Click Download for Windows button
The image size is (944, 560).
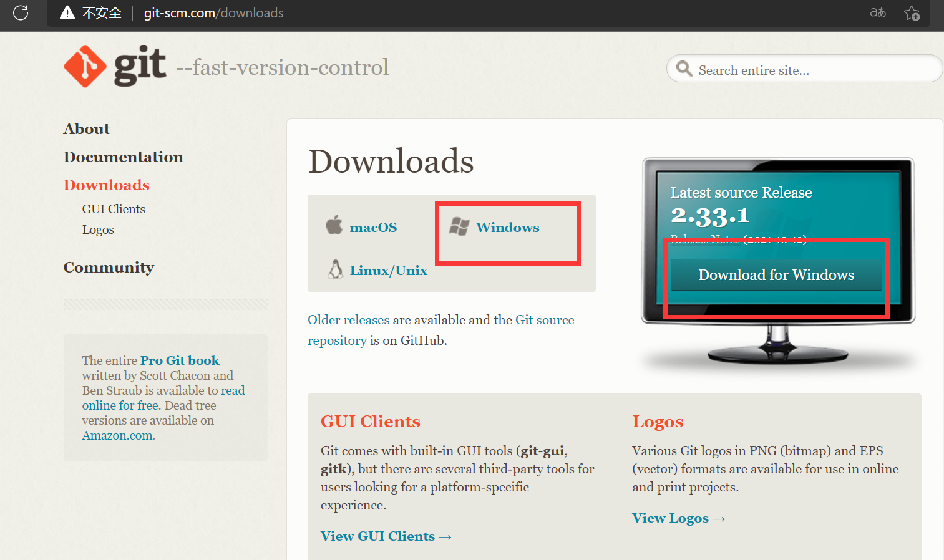776,275
